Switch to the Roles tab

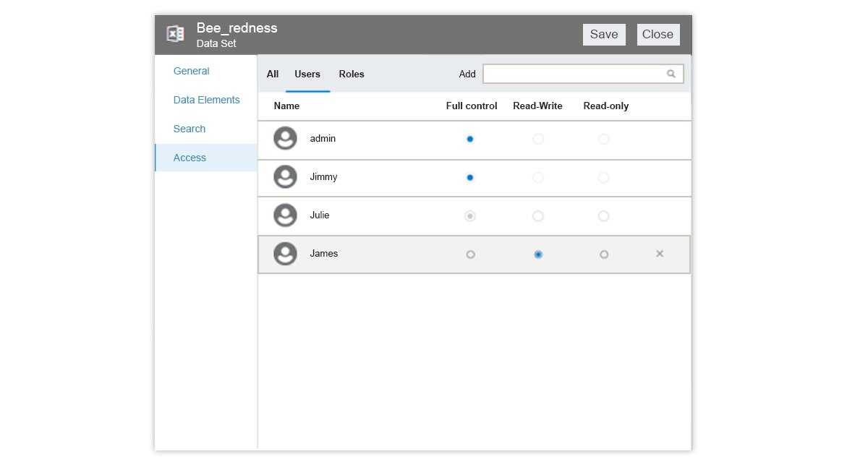352,74
